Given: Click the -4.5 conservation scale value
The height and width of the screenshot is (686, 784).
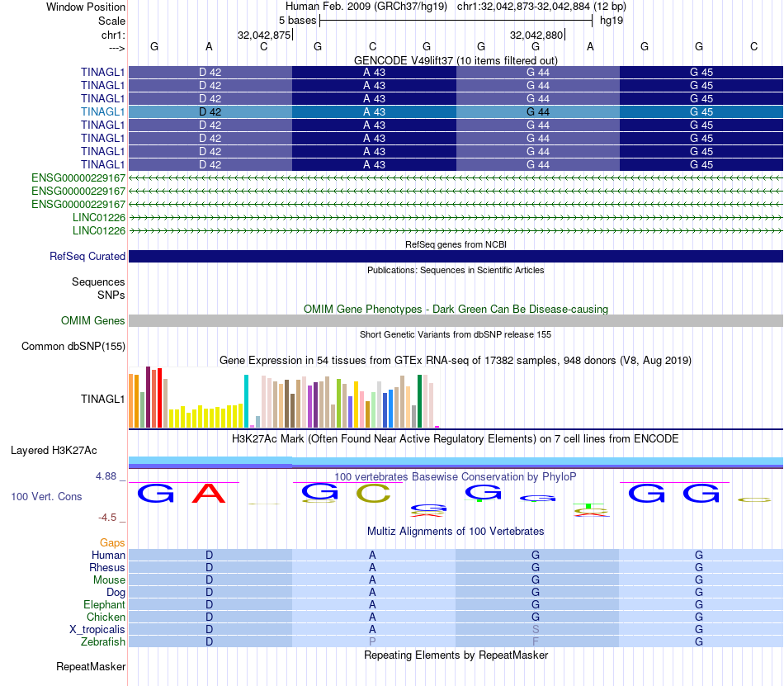Looking at the screenshot, I should coord(107,518).
